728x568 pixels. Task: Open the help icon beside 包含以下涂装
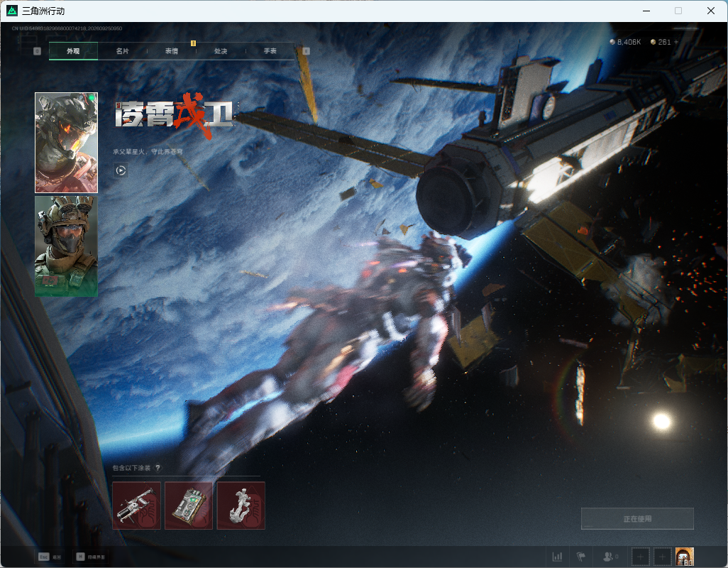(158, 468)
